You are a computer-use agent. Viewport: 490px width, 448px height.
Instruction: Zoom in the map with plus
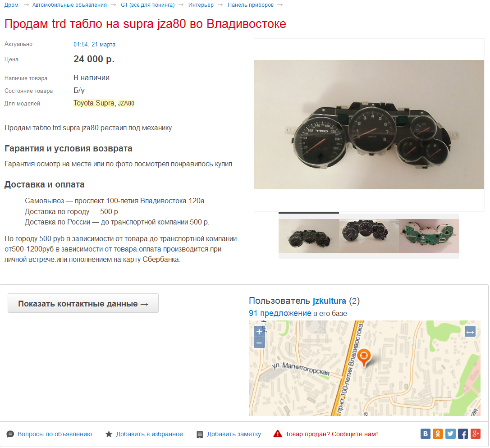(x=259, y=331)
